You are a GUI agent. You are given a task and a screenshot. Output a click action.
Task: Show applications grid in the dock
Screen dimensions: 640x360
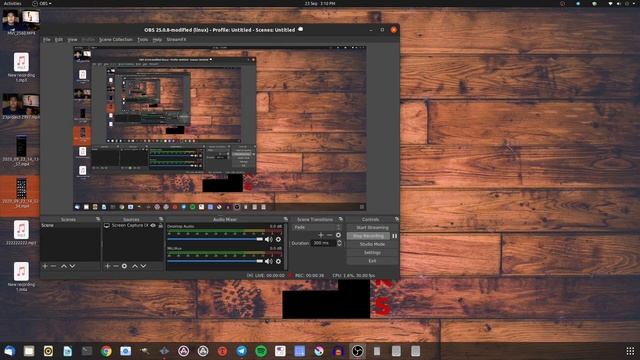tap(630, 351)
